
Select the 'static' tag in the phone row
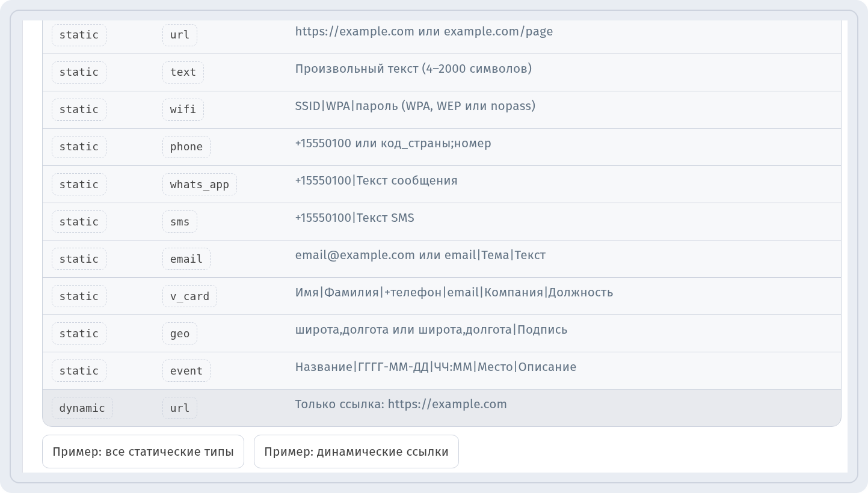[x=79, y=147]
